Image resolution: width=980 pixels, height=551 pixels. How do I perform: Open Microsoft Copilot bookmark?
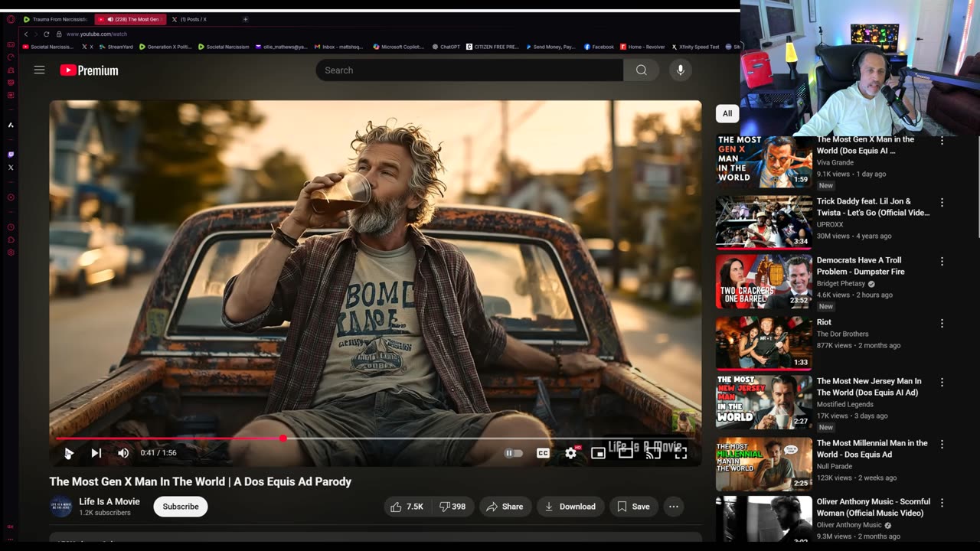(x=399, y=47)
